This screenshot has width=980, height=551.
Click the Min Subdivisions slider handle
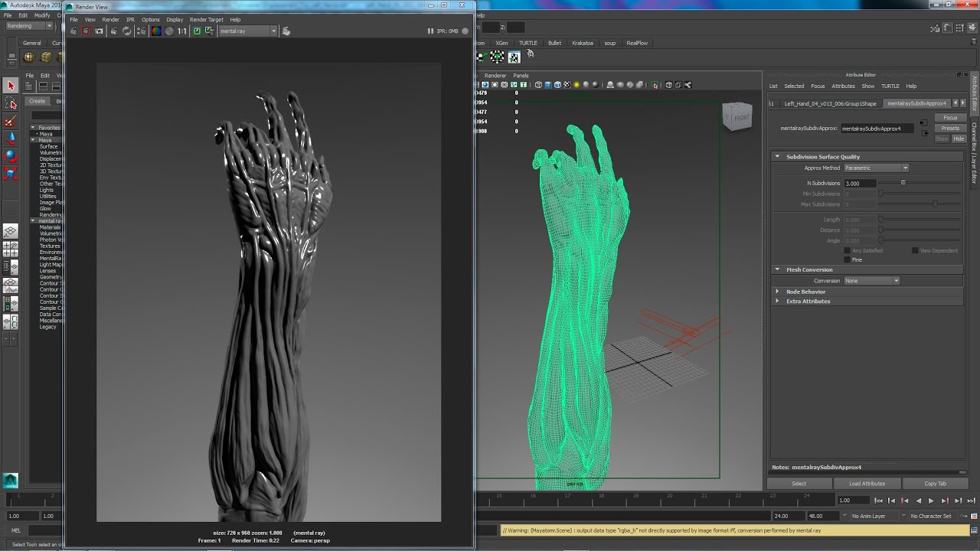coord(880,194)
